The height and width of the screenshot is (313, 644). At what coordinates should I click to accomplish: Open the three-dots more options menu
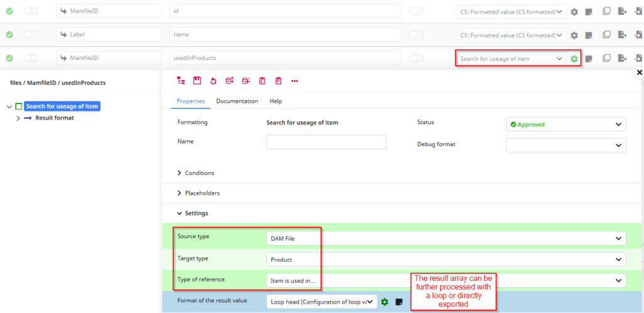pos(294,81)
